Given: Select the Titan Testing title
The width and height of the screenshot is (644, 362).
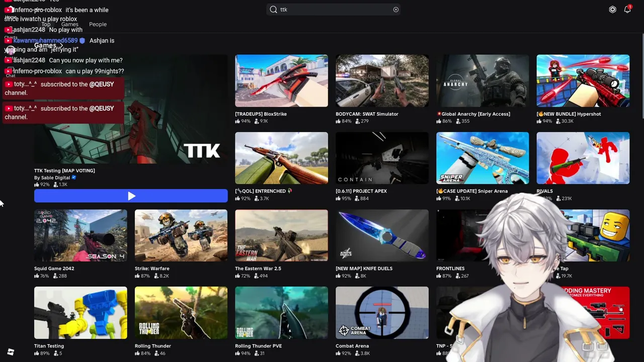Looking at the screenshot, I should 49,346.
